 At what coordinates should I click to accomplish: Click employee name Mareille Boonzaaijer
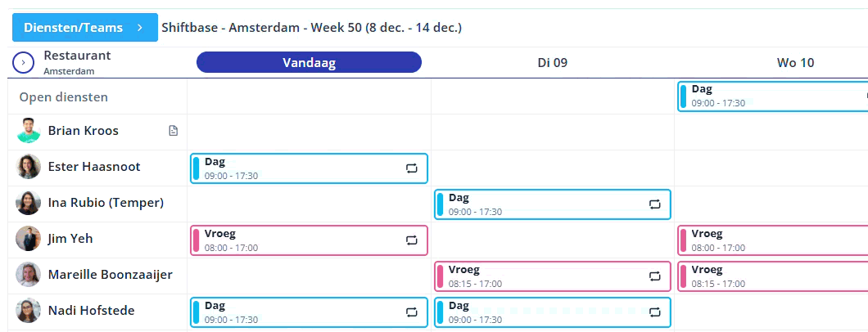click(110, 275)
